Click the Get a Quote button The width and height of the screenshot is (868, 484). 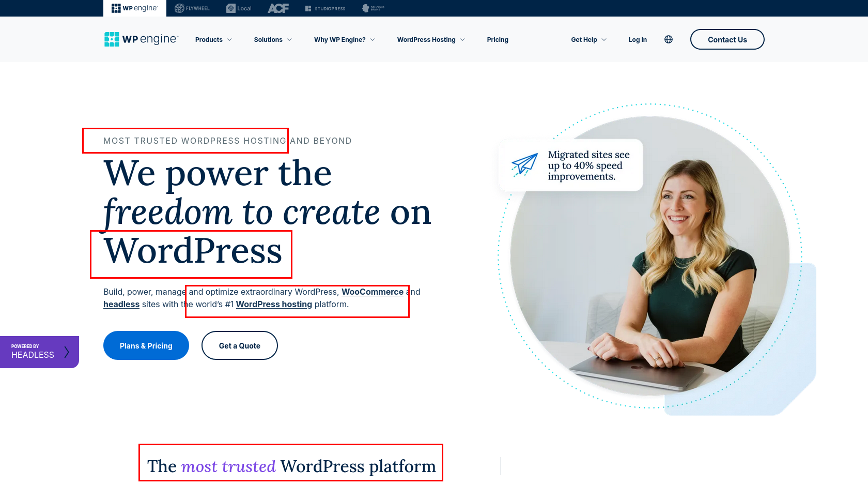click(240, 345)
